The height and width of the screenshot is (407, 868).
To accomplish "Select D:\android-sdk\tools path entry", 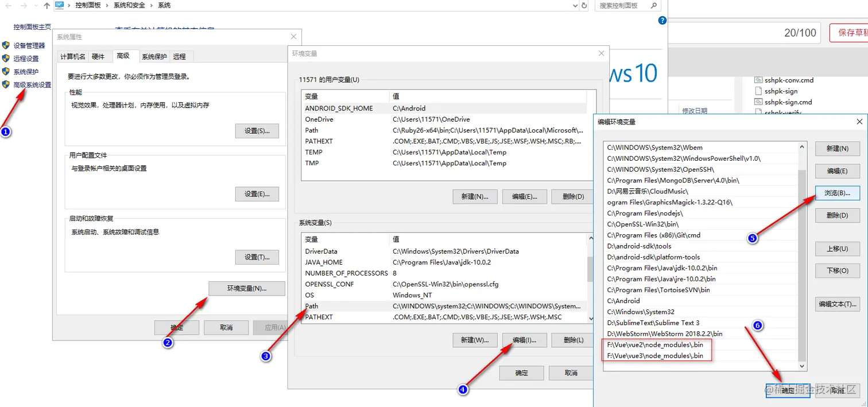I will pos(702,246).
